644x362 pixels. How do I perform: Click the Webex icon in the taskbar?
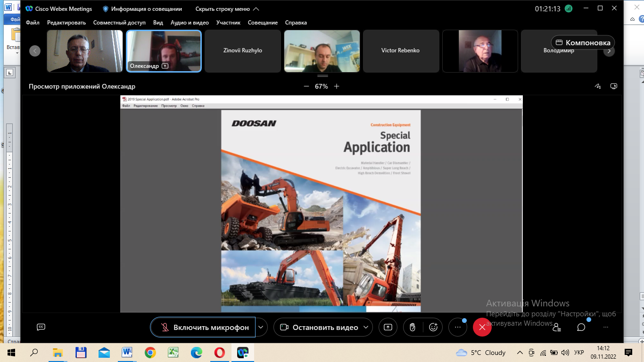(x=242, y=353)
